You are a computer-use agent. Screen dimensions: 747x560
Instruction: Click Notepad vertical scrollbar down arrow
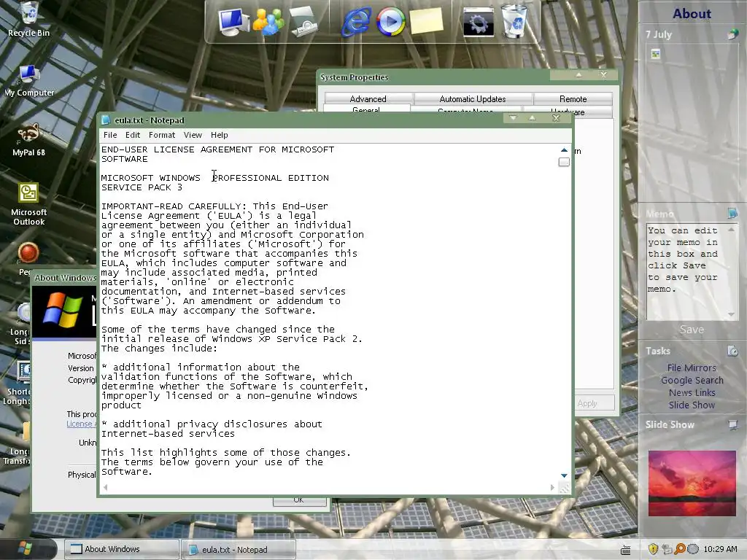(x=564, y=475)
